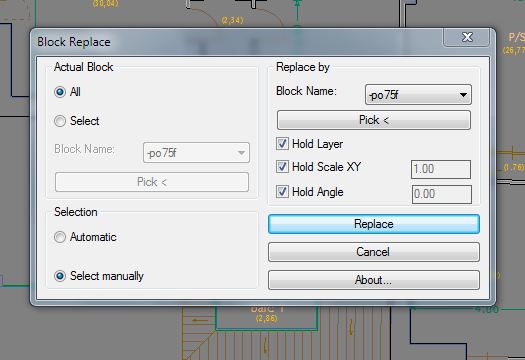
Task: Expand Actual Block name dropdown
Action: 196,153
